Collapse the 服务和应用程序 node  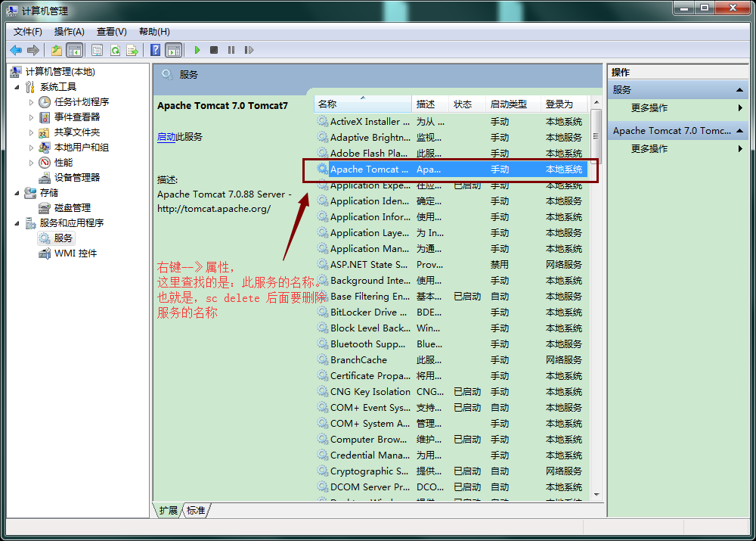(17, 223)
